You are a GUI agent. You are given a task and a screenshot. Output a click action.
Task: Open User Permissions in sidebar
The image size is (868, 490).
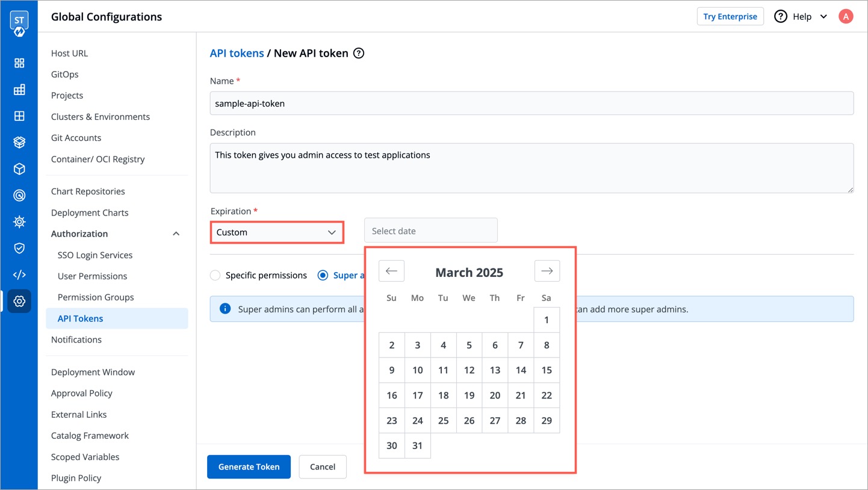(x=92, y=276)
